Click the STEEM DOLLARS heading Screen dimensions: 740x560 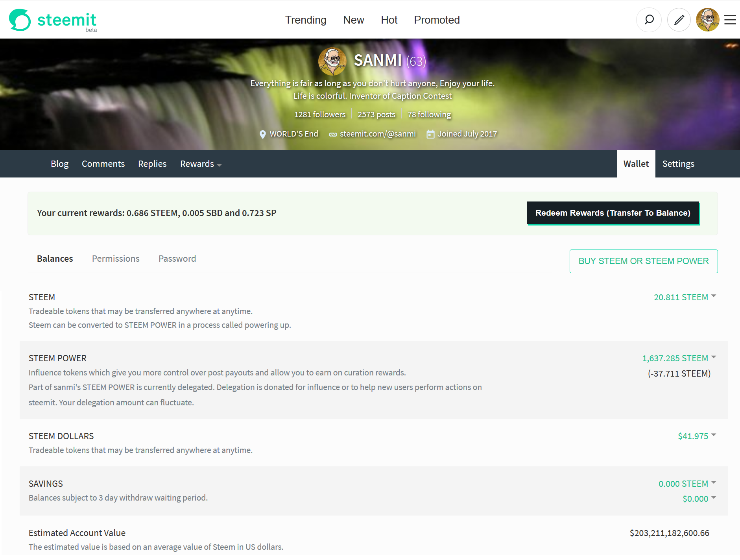click(x=61, y=436)
